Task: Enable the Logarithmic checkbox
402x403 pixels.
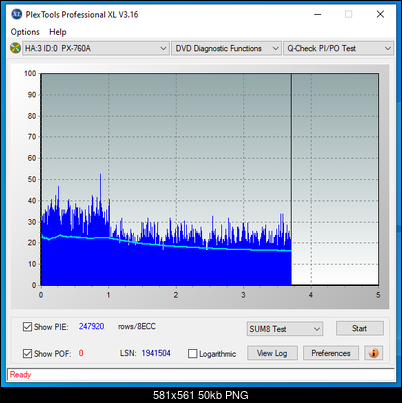Action: [193, 353]
